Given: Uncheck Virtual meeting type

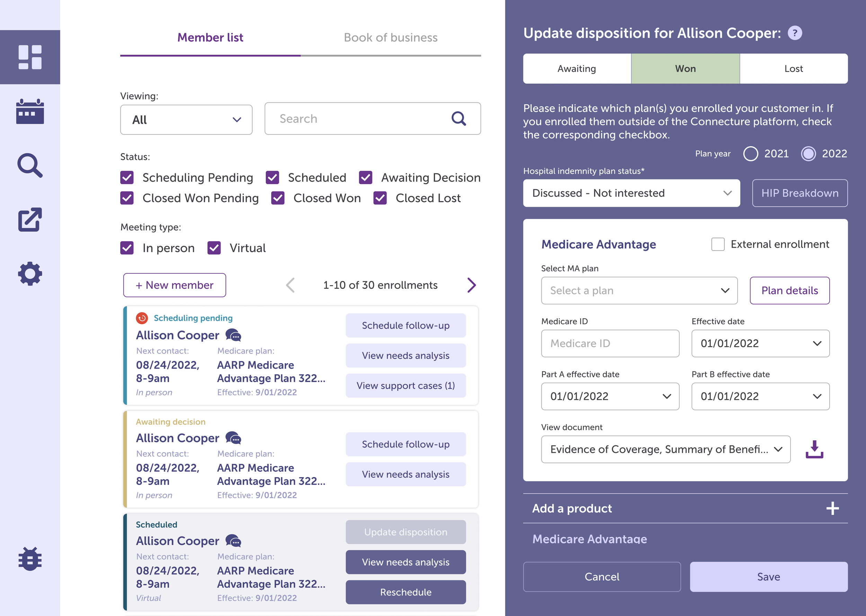Looking at the screenshot, I should click(214, 248).
